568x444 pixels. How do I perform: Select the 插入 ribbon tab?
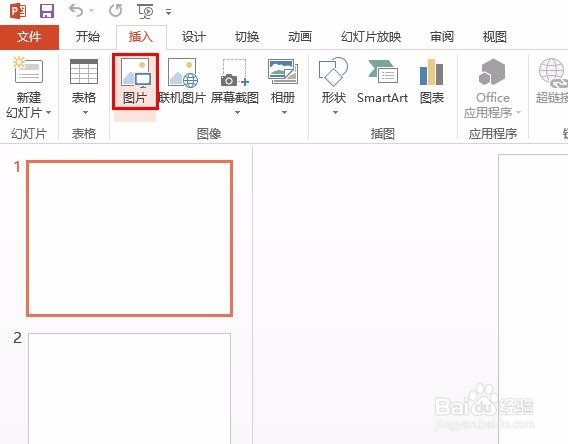141,37
